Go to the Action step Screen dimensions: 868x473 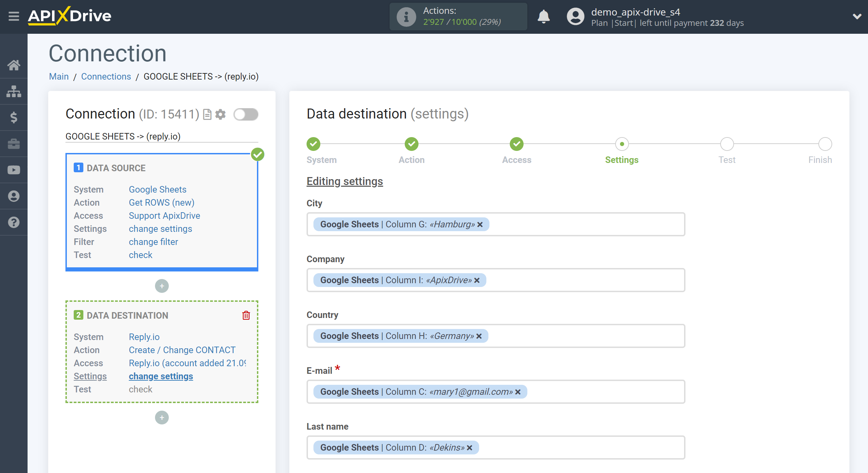coord(412,144)
